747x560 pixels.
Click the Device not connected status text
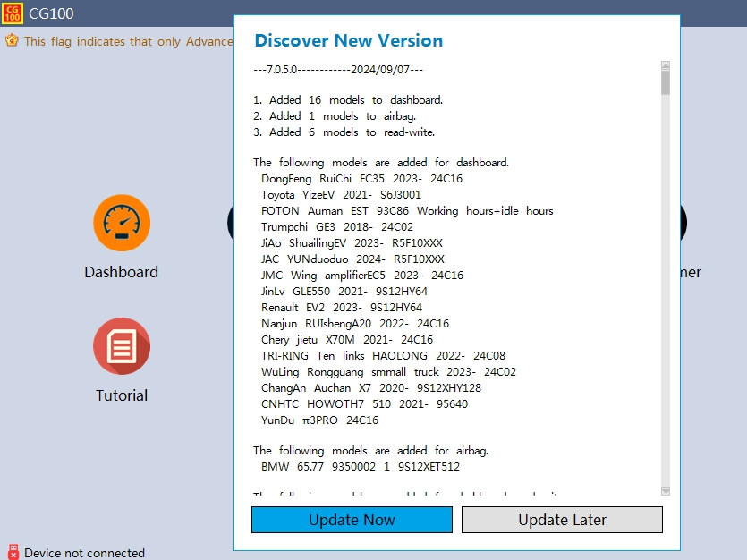(x=84, y=553)
